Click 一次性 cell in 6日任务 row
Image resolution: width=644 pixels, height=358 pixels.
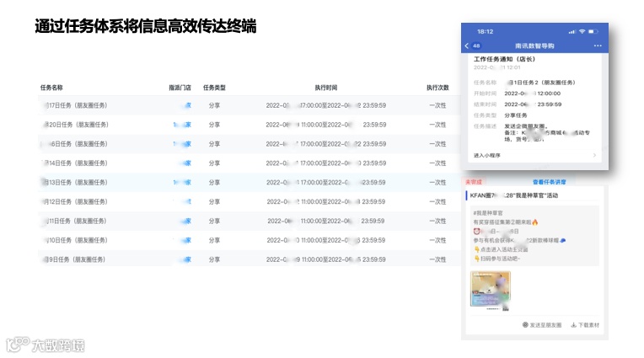437,144
